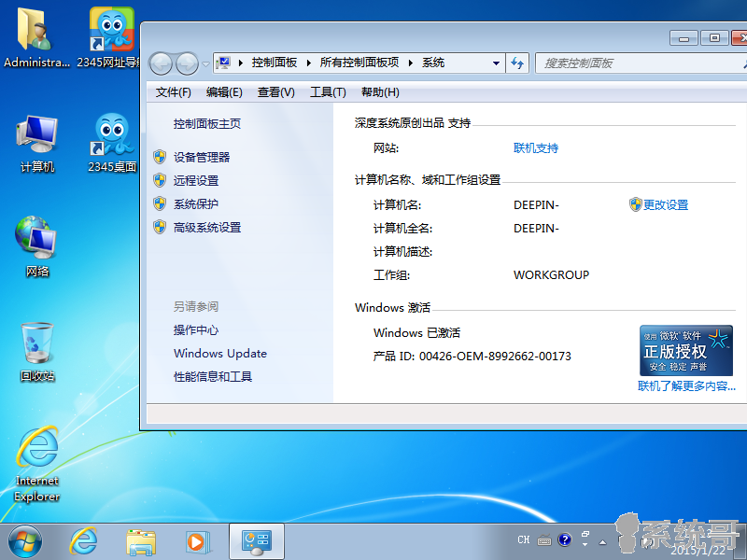
Task: Click the DEEPIN- value beside 计算机全名
Action: [536, 229]
